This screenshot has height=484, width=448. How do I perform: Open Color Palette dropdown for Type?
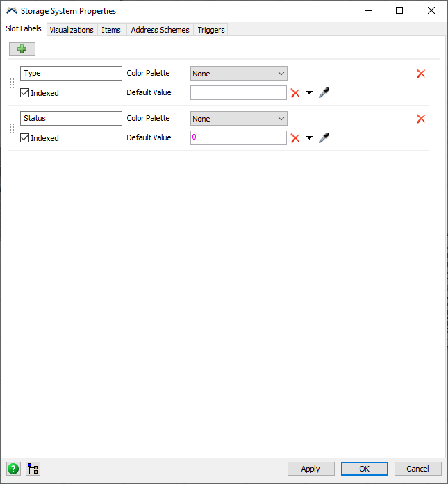coord(238,74)
